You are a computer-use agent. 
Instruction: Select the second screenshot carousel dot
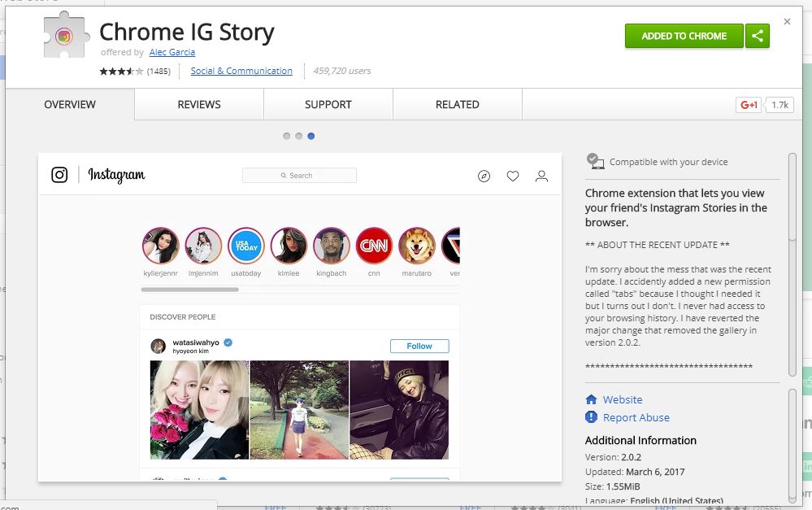(299, 136)
